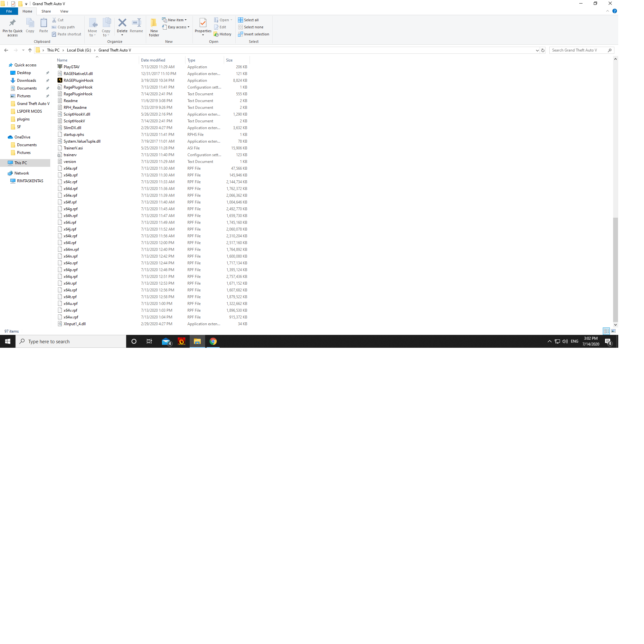Viewport: 644px width, 644px height.
Task: Click the Delete icon in ribbon
Action: click(122, 23)
